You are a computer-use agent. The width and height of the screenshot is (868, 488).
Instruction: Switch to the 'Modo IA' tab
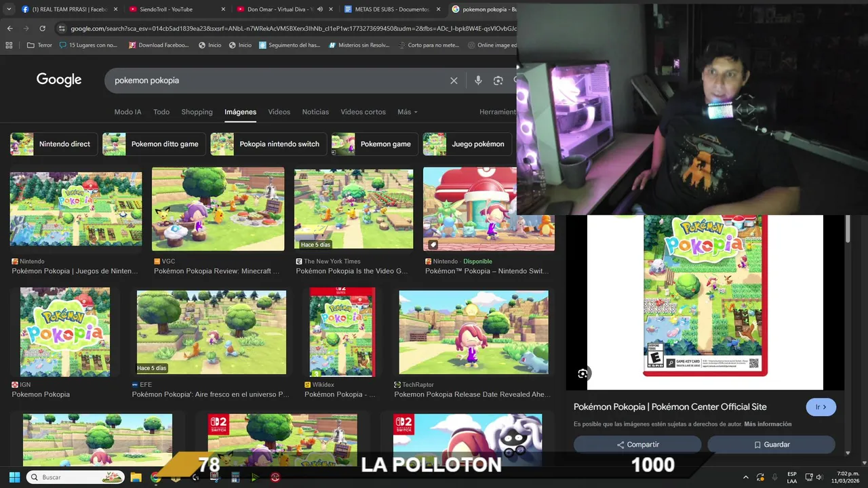click(128, 112)
